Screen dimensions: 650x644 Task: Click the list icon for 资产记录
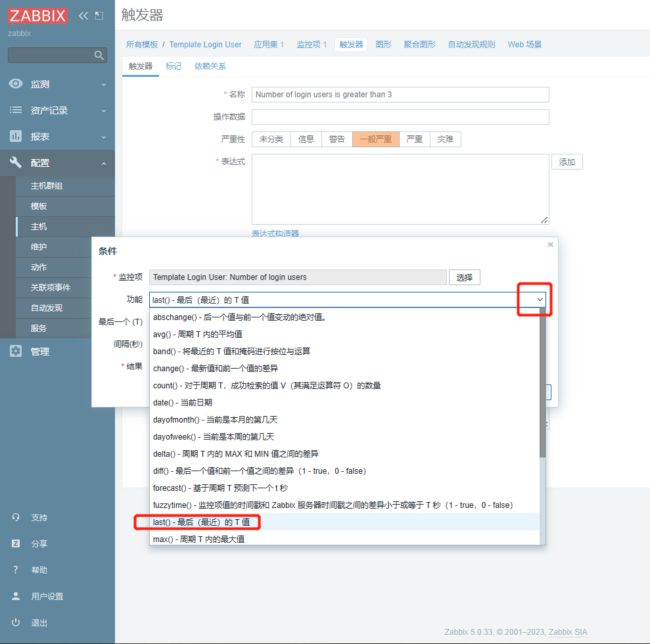pos(16,110)
